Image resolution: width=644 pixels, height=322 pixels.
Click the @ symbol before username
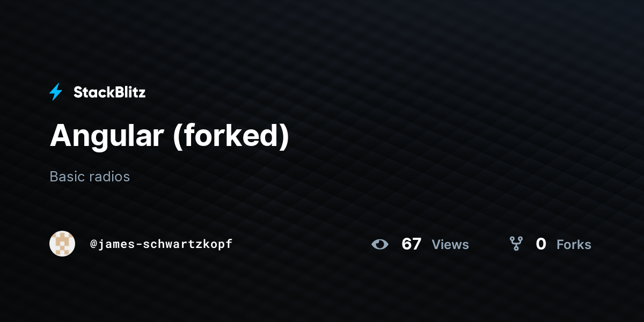coord(93,245)
